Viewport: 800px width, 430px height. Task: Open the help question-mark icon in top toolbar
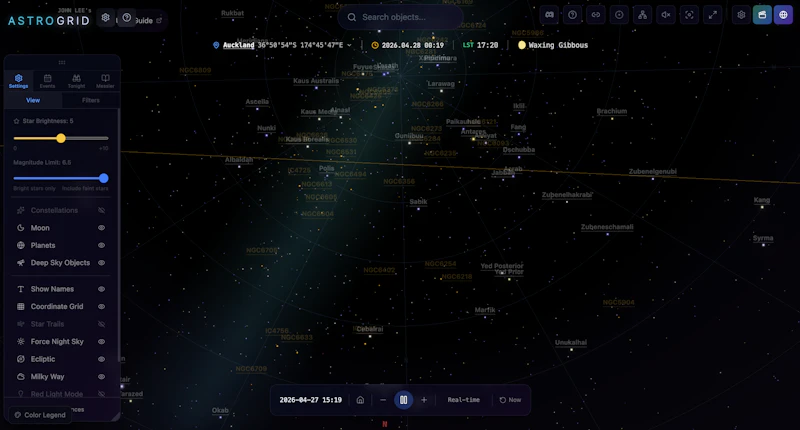coord(572,15)
